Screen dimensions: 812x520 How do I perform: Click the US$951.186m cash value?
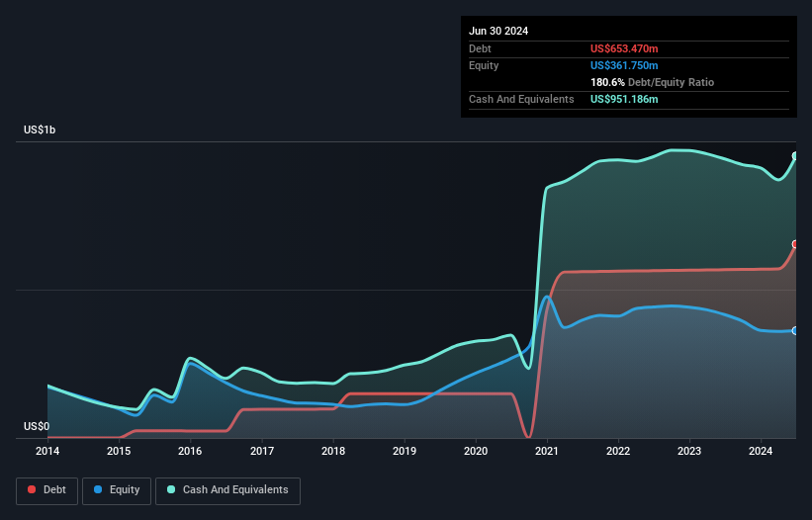[624, 99]
